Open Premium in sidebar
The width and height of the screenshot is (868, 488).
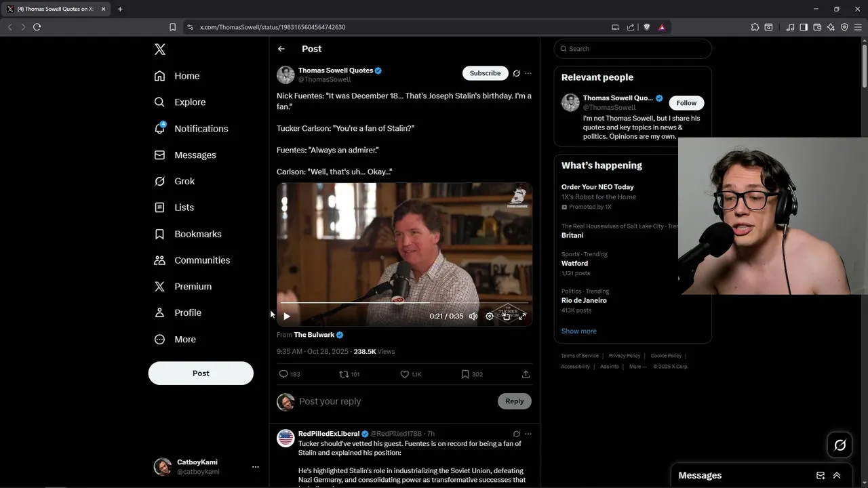(x=182, y=287)
